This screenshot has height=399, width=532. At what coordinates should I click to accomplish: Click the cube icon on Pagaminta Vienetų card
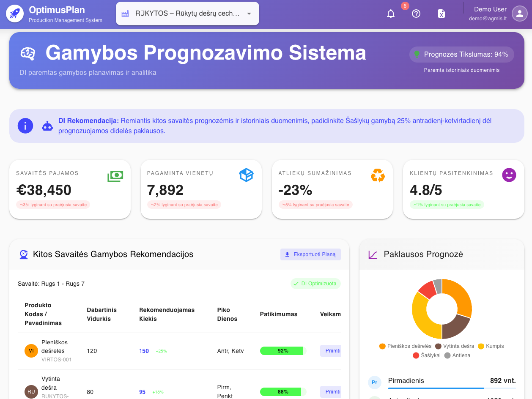pos(246,175)
